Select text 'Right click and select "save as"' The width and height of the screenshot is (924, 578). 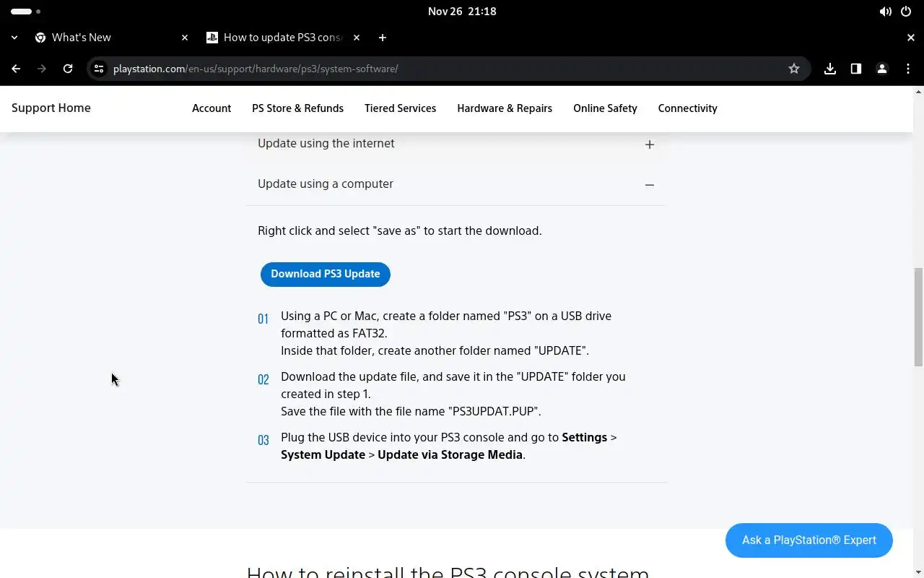point(339,231)
